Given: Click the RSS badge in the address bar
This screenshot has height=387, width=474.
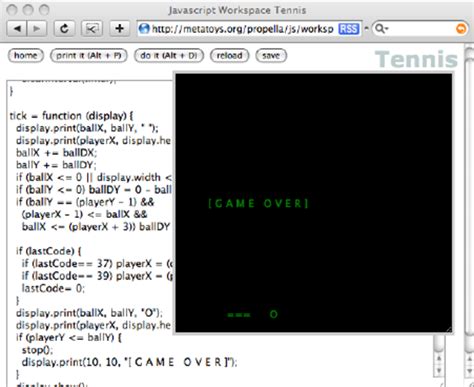Looking at the screenshot, I should 349,29.
